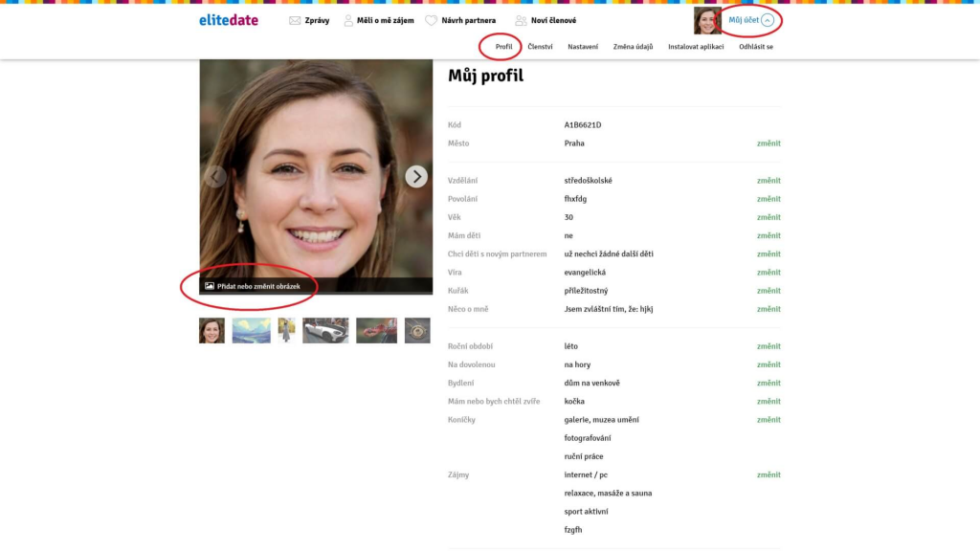Click the person icon beside Měli o mě zájem

[x=348, y=21]
